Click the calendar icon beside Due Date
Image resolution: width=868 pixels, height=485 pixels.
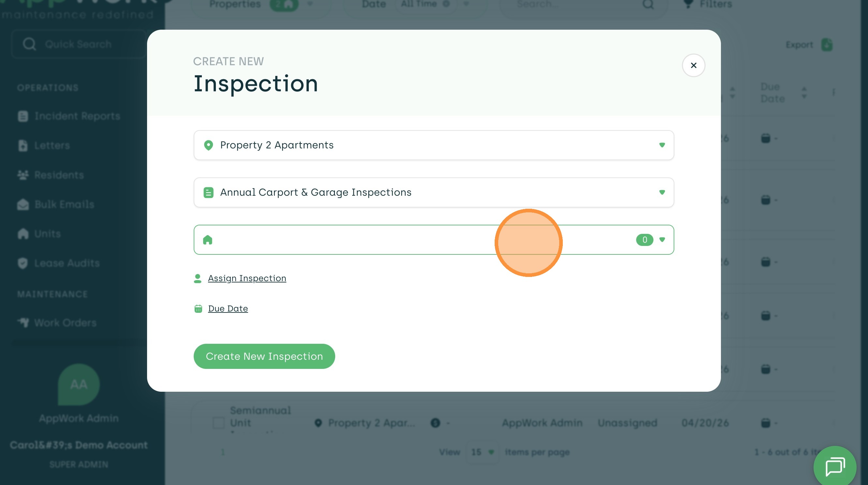(198, 309)
